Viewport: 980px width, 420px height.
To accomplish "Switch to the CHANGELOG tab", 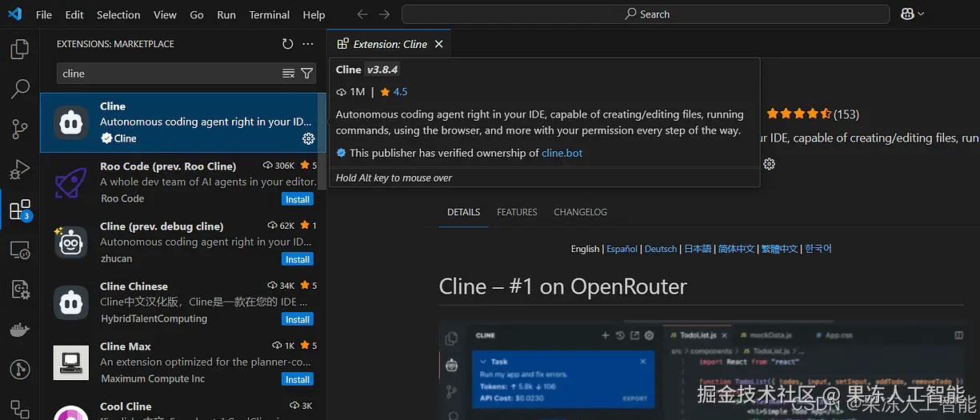I will click(581, 212).
